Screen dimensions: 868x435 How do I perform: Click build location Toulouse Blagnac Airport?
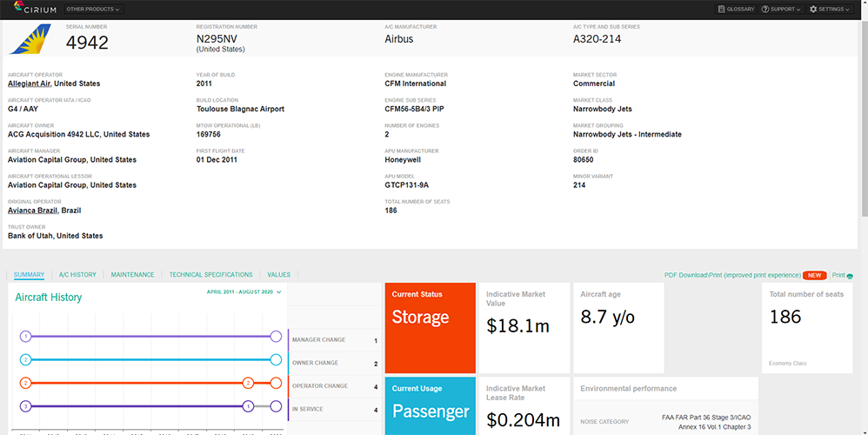pos(240,109)
